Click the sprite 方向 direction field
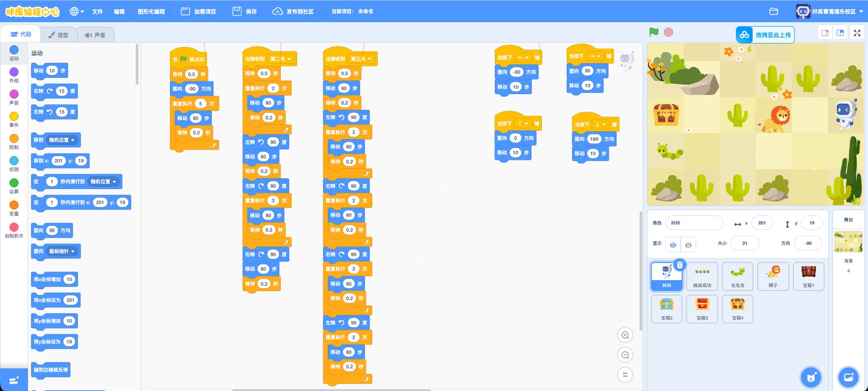 [x=808, y=243]
